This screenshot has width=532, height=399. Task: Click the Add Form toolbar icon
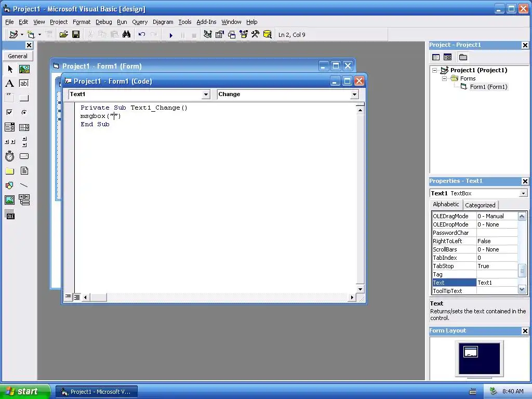tap(31, 35)
